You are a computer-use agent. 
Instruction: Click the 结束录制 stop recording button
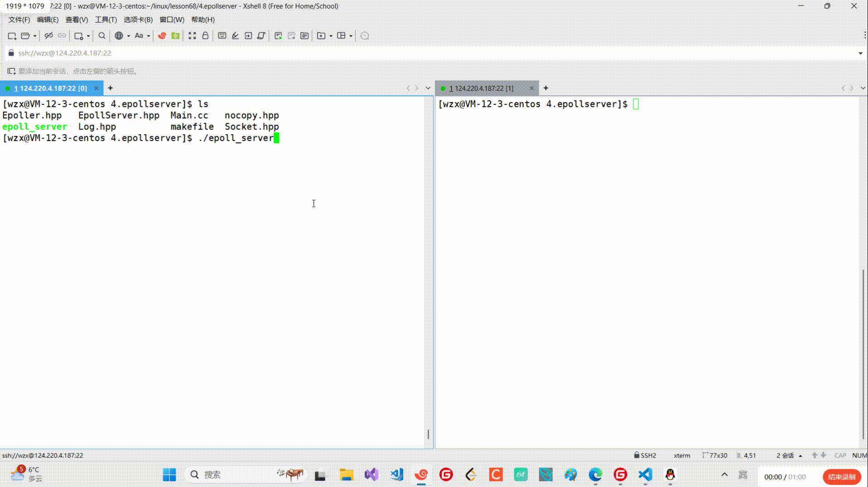[x=841, y=477]
